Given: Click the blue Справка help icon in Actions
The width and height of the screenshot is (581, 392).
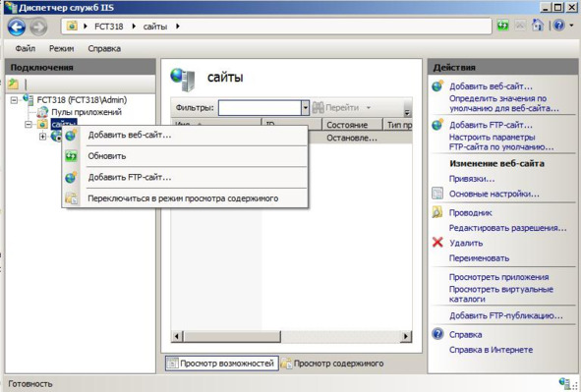Looking at the screenshot, I should [x=437, y=334].
